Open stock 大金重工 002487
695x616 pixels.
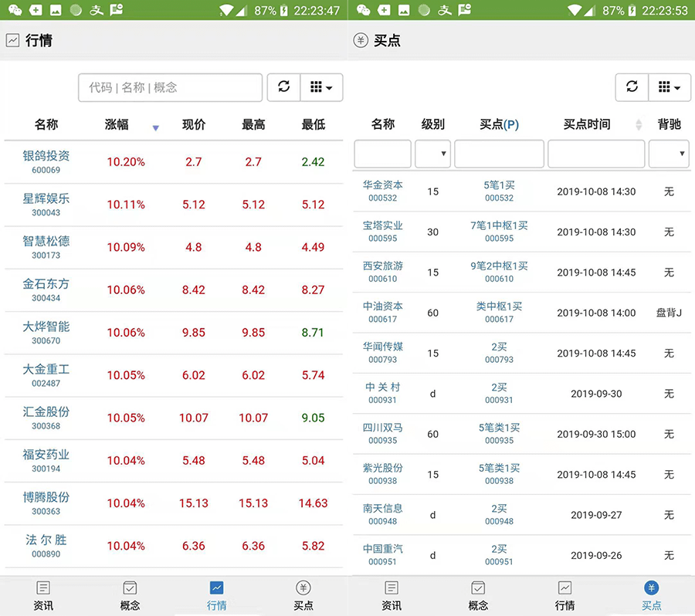(46, 375)
